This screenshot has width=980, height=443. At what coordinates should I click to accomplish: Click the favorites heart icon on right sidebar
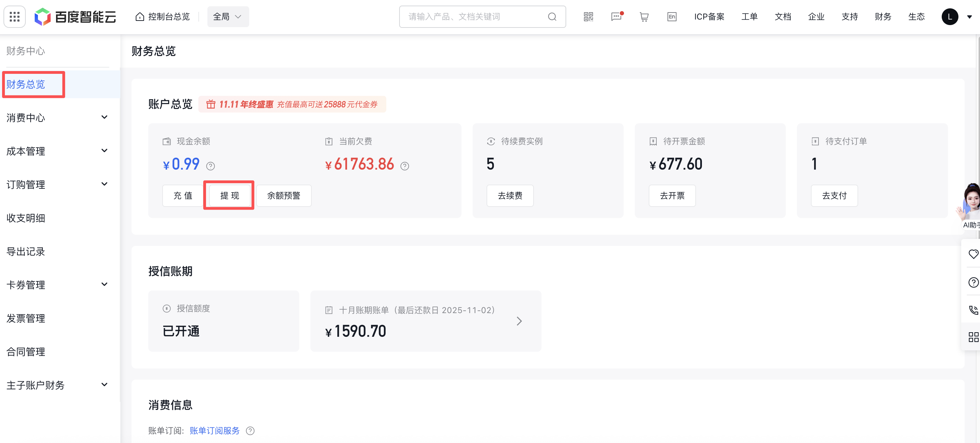(x=973, y=254)
